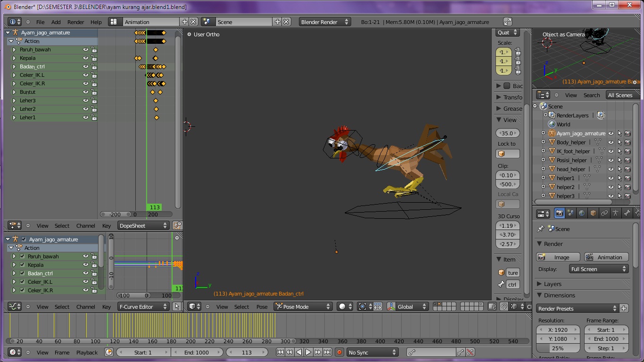Image resolution: width=644 pixels, height=362 pixels.
Task: Open the Pose Mode dropdown
Action: point(303,306)
